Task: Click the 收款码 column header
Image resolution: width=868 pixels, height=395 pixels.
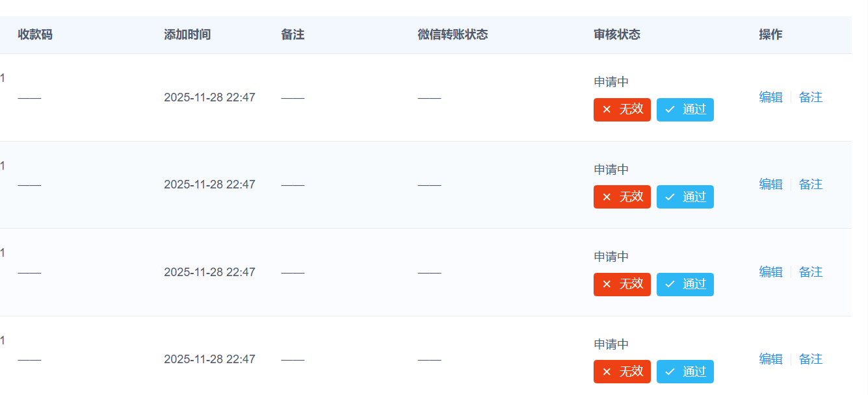Action: pos(35,35)
